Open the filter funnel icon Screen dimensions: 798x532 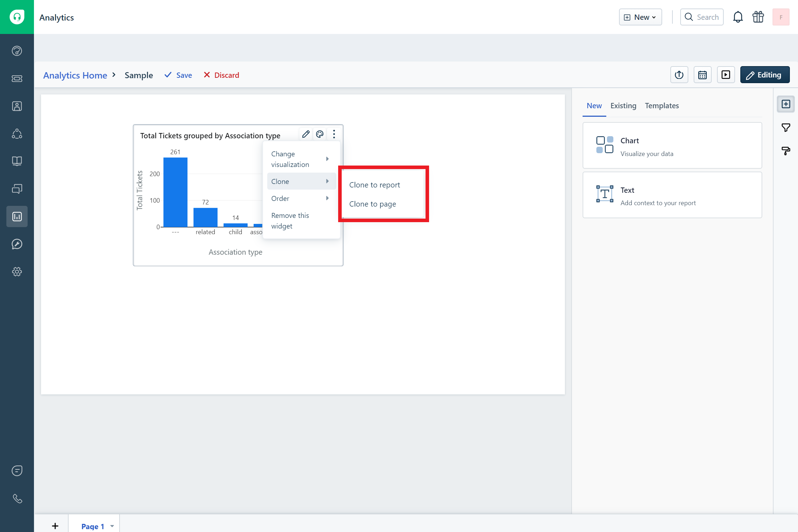tap(786, 128)
